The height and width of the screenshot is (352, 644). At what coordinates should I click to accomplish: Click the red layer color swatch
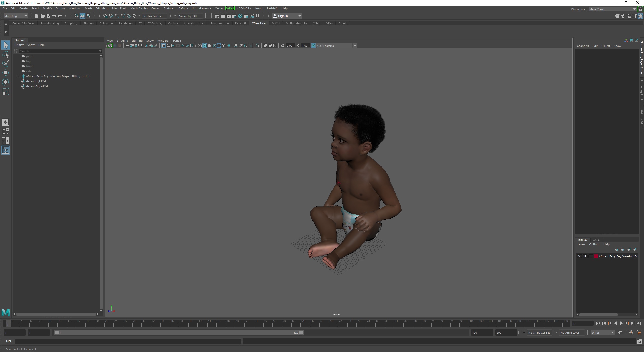pyautogui.click(x=596, y=256)
